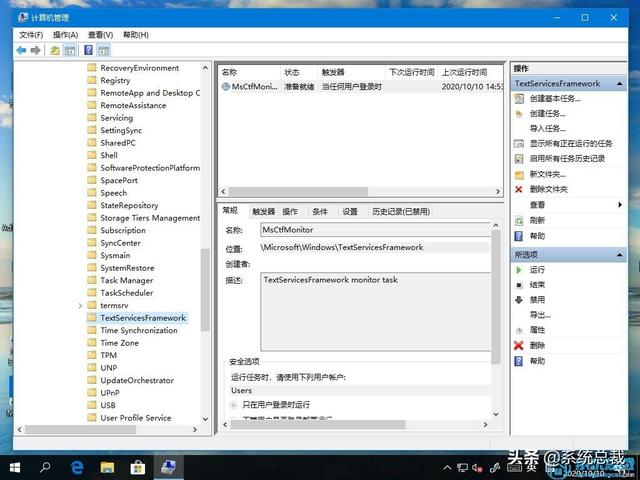Select the 只在用户登录时运行 radio button
This screenshot has width=640, height=480.
click(233, 405)
